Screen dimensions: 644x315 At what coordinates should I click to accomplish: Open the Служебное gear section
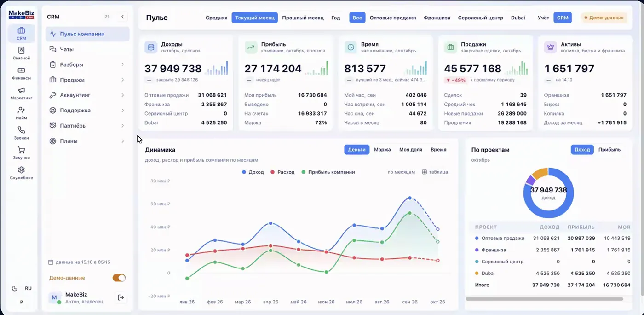point(21,173)
